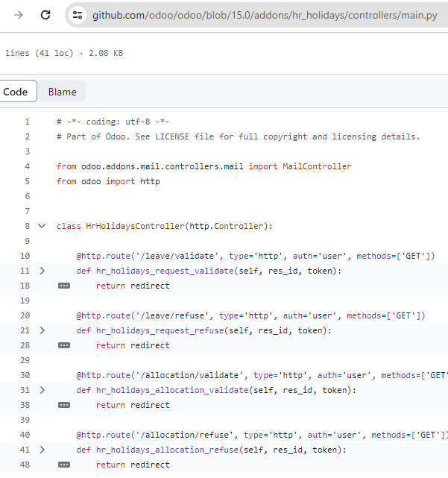Select line number 10
The height and width of the screenshot is (478, 448).
(x=25, y=256)
